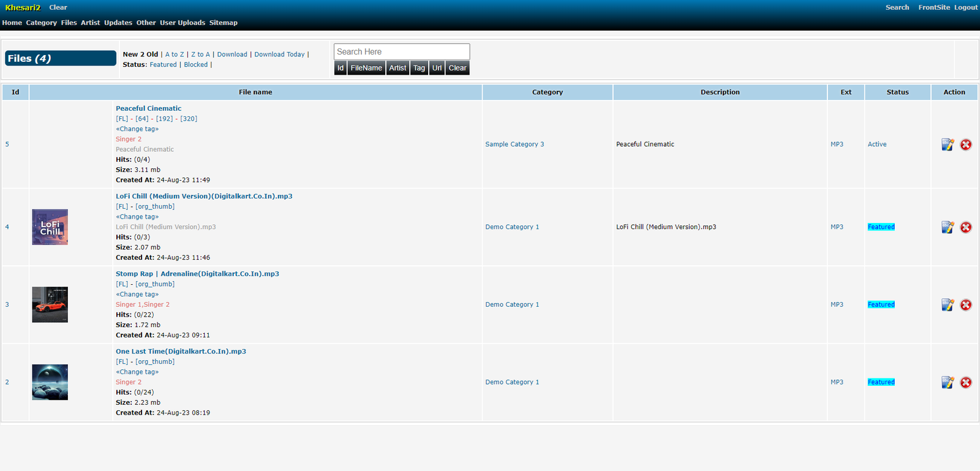980x471 pixels.
Task: Remove the One Last Time file
Action: tap(966, 382)
